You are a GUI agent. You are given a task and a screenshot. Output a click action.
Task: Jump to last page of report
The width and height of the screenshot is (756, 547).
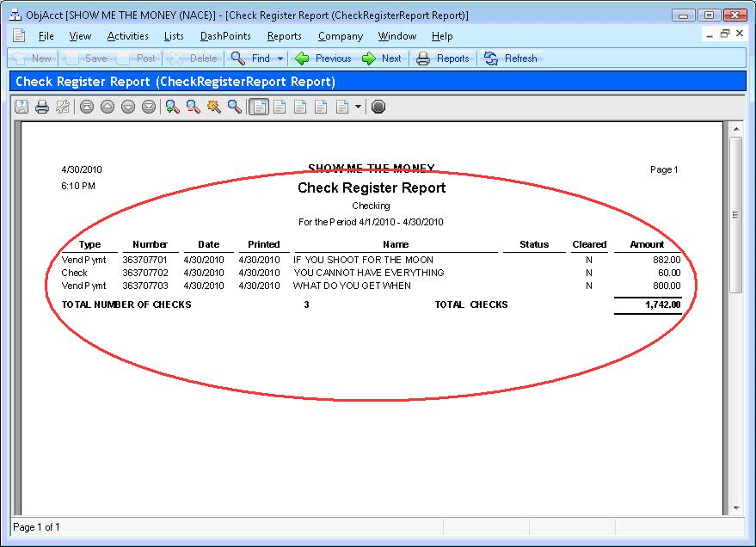148,107
